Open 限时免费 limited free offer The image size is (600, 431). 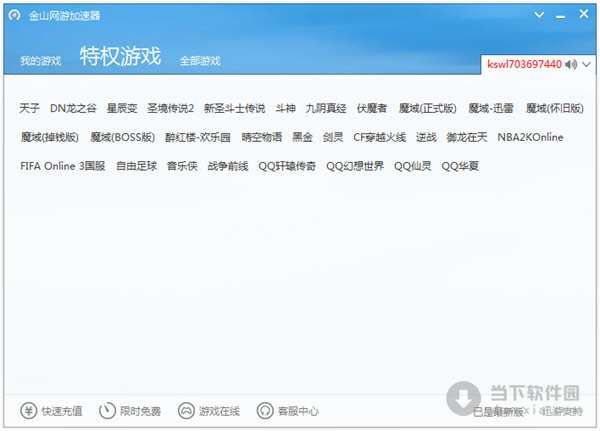pyautogui.click(x=140, y=411)
